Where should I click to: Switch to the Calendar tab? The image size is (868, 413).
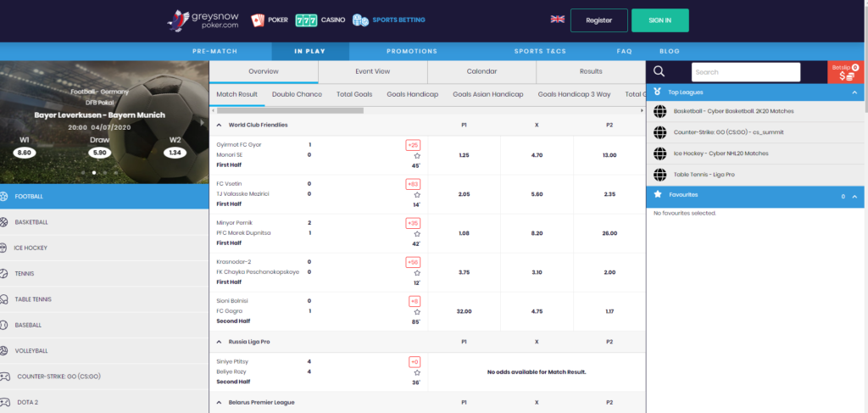(481, 71)
